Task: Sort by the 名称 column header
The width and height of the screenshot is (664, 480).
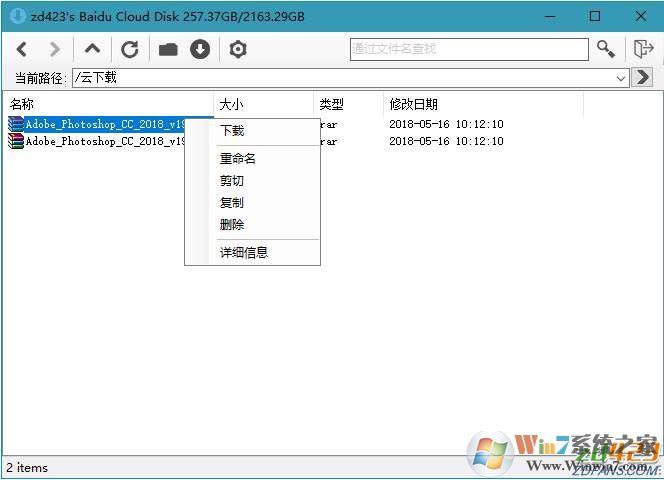Action: 22,104
